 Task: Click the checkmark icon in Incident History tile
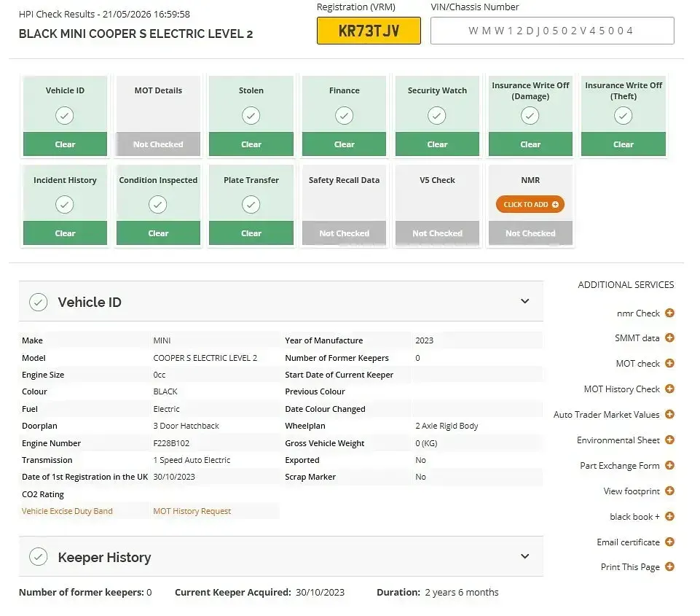click(x=65, y=205)
